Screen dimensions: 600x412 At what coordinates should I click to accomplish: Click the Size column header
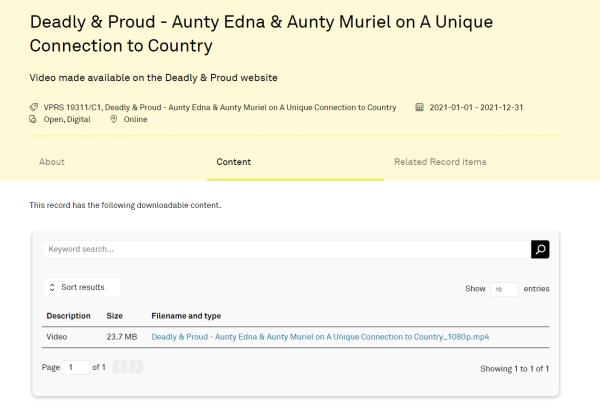(115, 316)
